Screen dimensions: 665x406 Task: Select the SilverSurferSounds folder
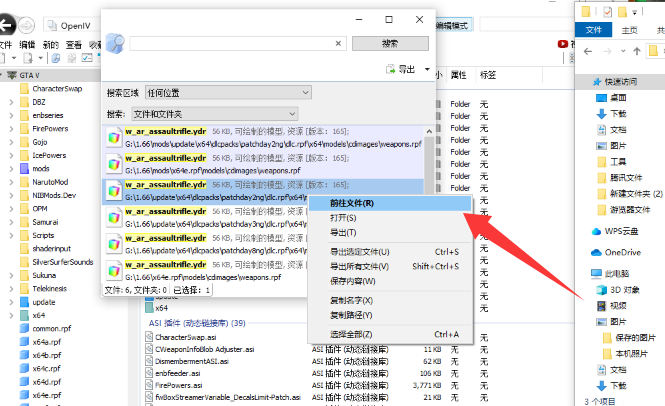tap(62, 262)
